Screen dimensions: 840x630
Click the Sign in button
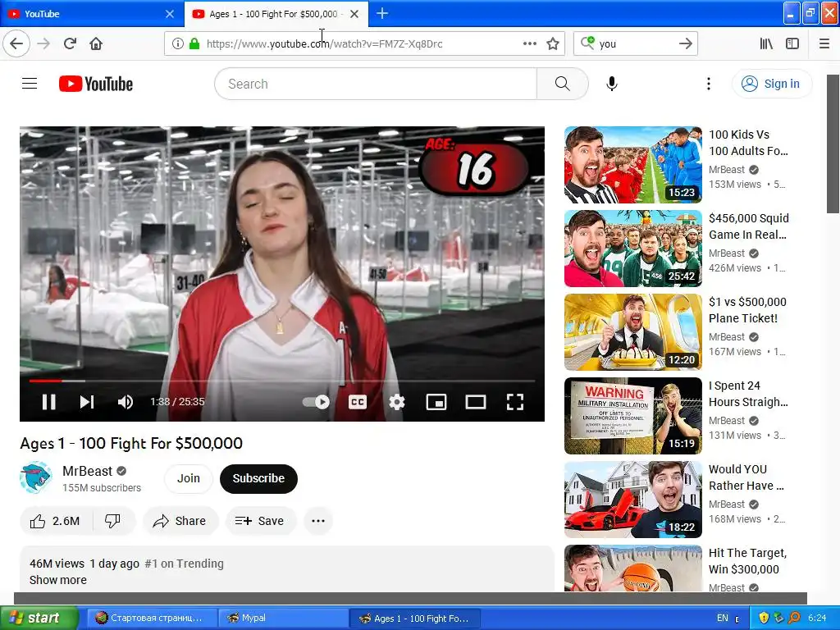coord(771,84)
